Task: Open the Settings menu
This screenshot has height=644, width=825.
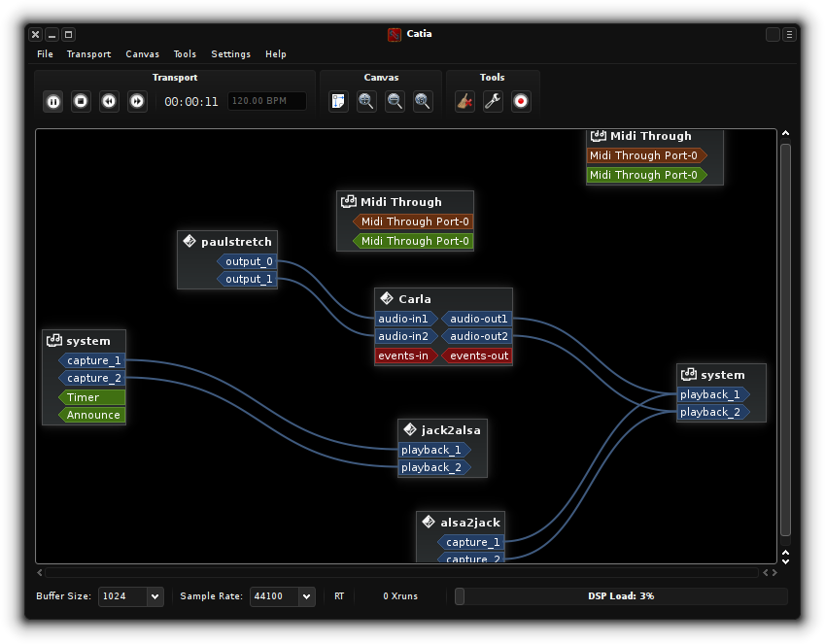Action: [230, 54]
